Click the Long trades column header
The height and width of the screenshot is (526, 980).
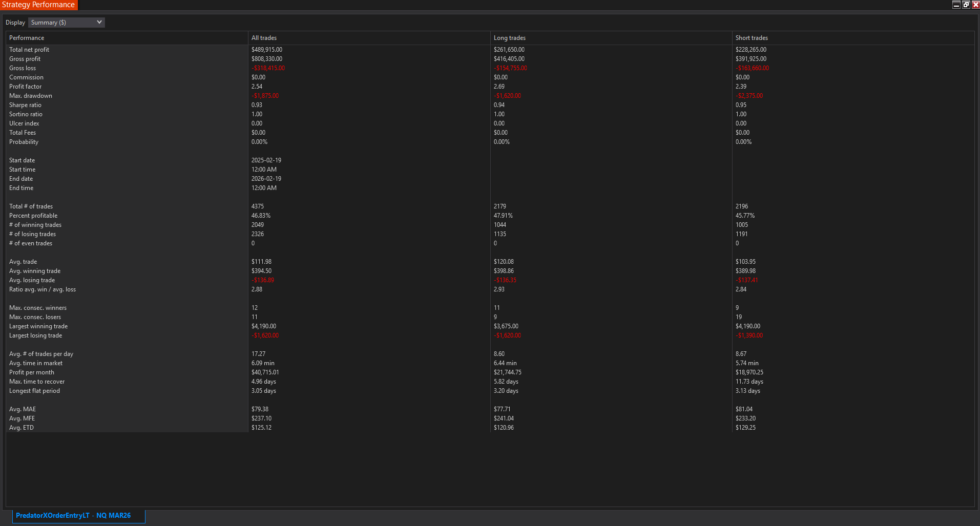(509, 38)
